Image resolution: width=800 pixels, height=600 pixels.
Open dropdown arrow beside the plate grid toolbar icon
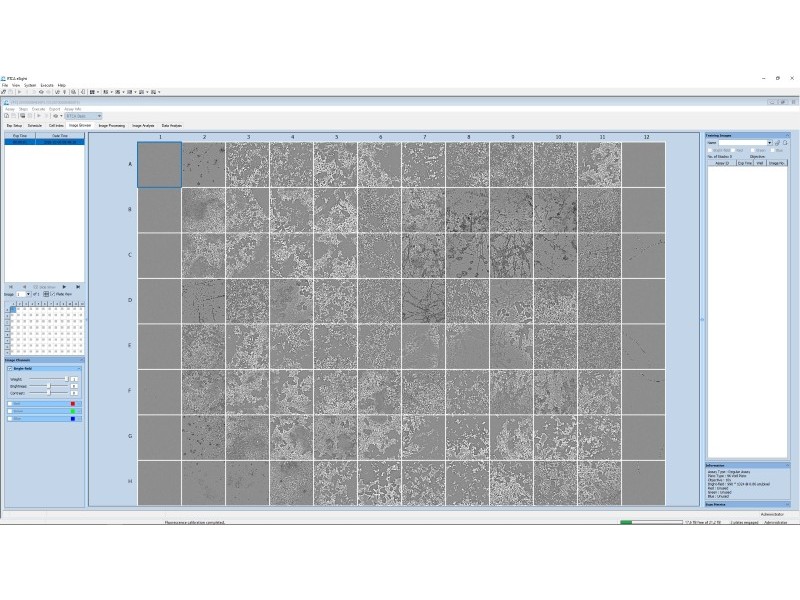[x=98, y=92]
